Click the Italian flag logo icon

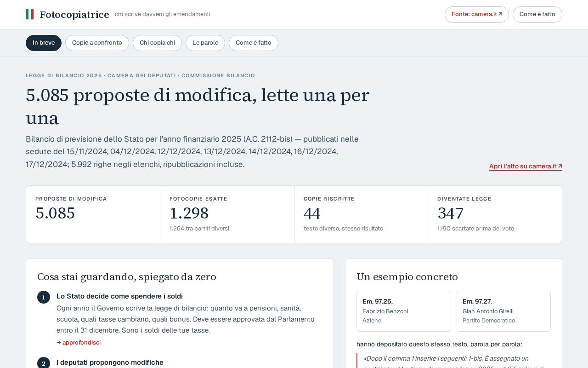[30, 14]
